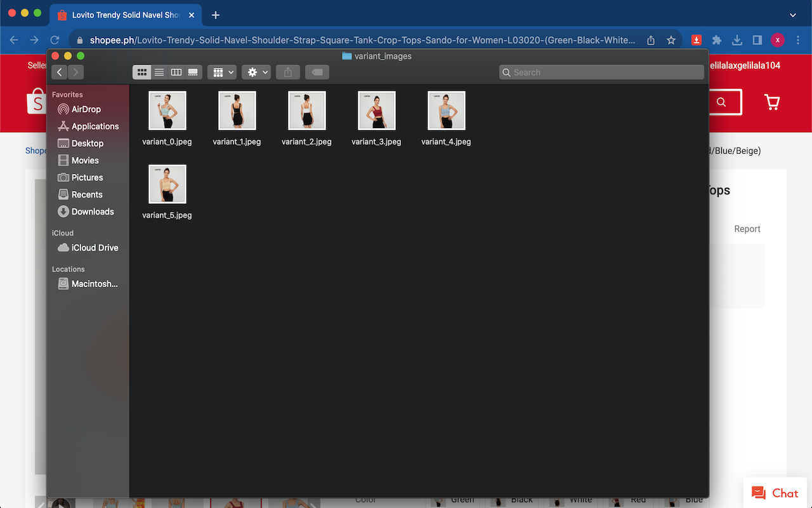
Task: Switch Finder to column view
Action: [x=176, y=72]
